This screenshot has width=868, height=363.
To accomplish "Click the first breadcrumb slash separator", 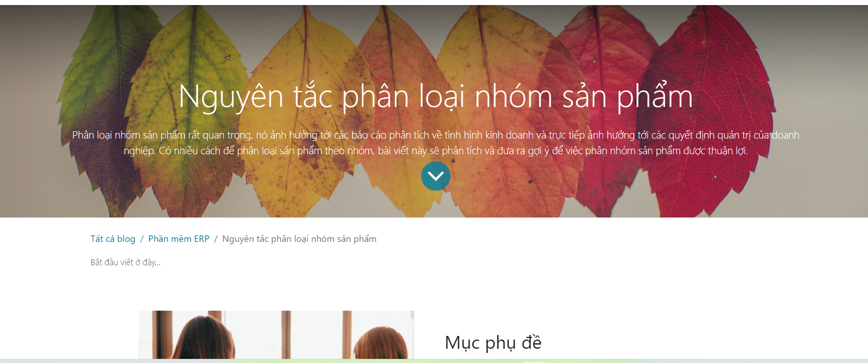I will [x=142, y=239].
